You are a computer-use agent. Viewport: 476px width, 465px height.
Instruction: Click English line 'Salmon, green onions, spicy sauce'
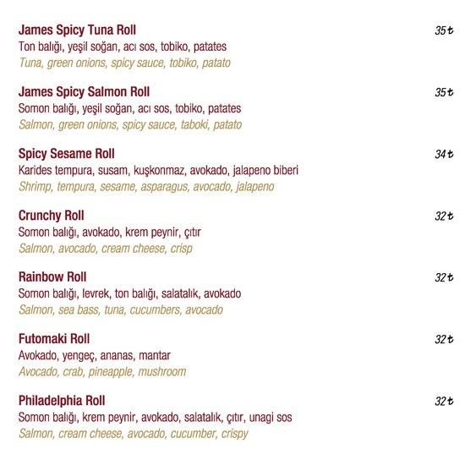[x=97, y=125]
